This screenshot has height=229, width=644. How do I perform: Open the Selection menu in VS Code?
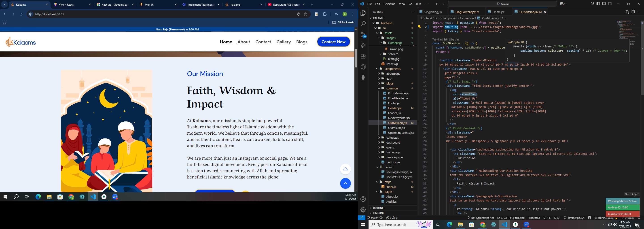389,4
